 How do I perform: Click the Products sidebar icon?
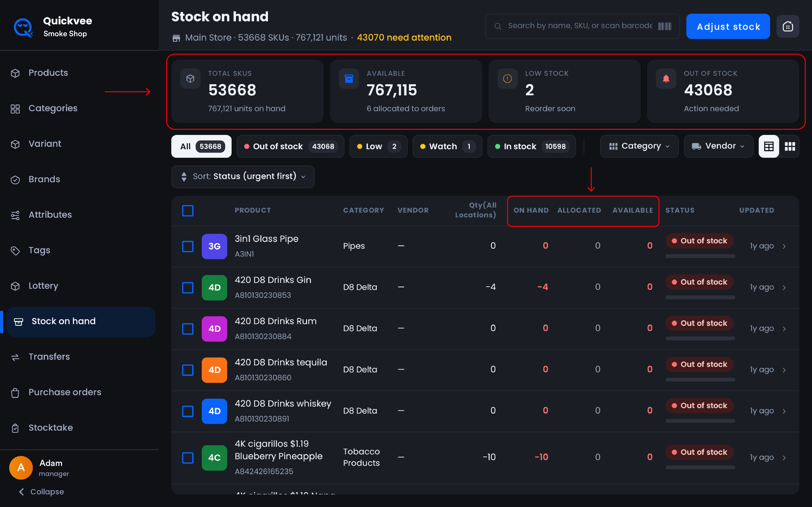pos(15,73)
